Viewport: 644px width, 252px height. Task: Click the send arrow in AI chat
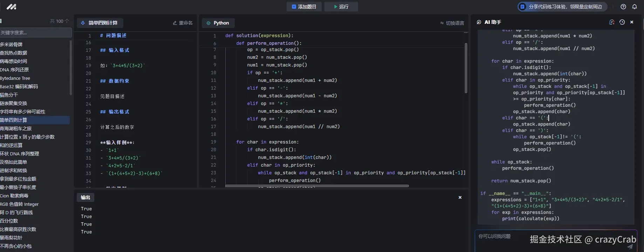coord(630,246)
